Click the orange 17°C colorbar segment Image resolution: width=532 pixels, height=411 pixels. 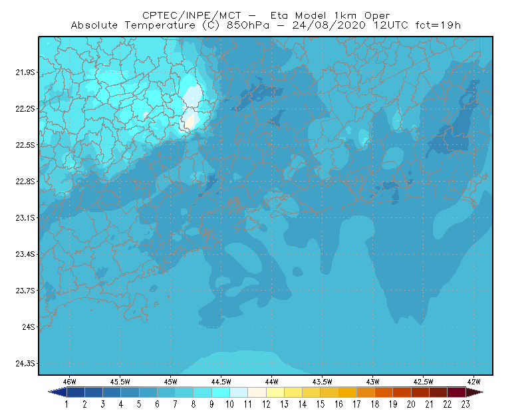pos(366,392)
